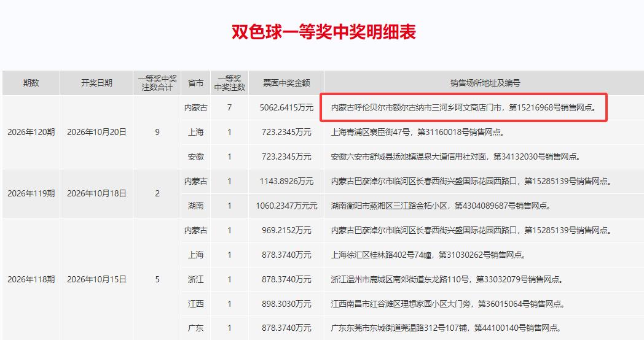Select the amount 1060.2347万元元
644x340 pixels.
(x=286, y=206)
